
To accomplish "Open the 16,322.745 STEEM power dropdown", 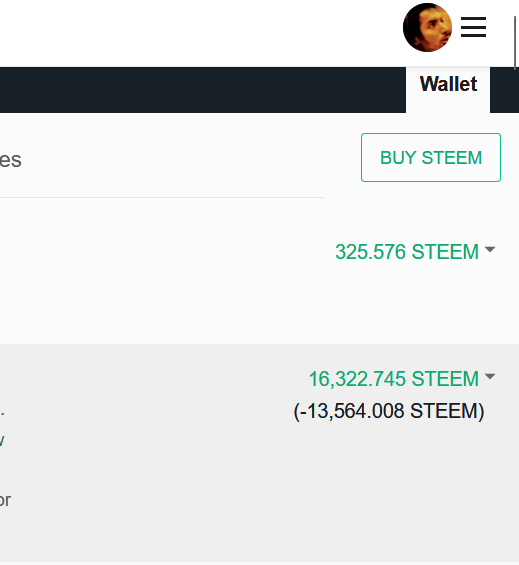I will (x=394, y=378).
